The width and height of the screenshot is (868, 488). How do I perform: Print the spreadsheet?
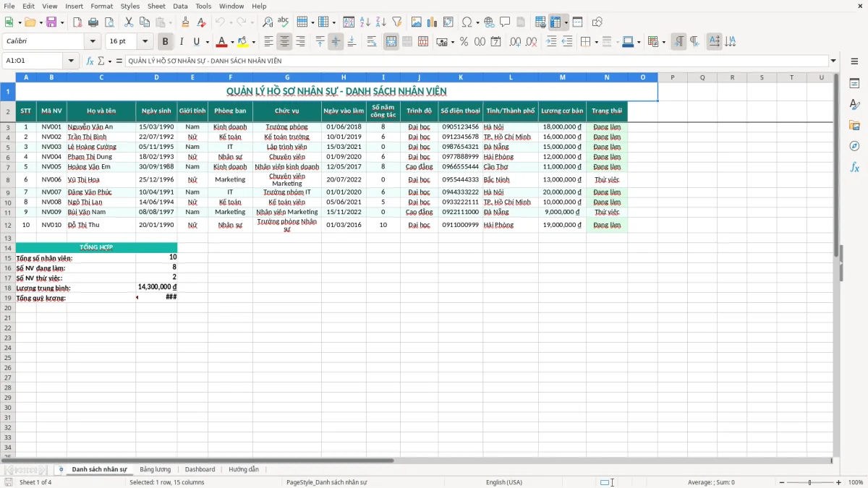click(93, 22)
